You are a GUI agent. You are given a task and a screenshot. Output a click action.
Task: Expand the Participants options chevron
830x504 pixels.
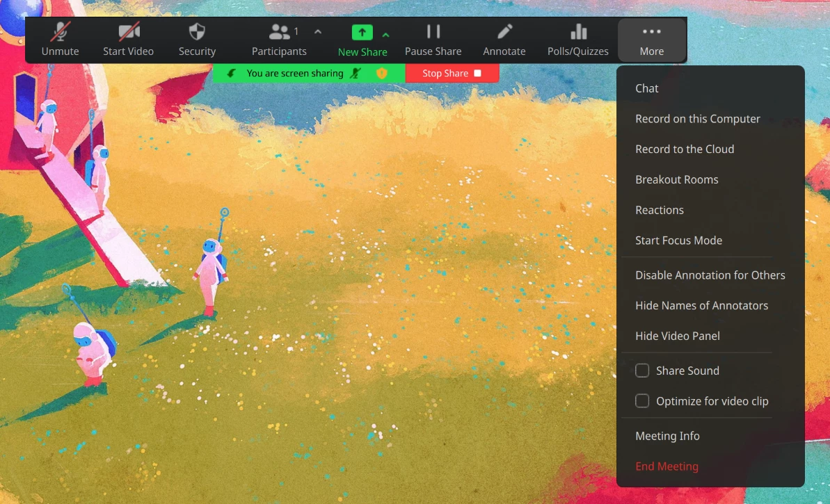click(318, 32)
